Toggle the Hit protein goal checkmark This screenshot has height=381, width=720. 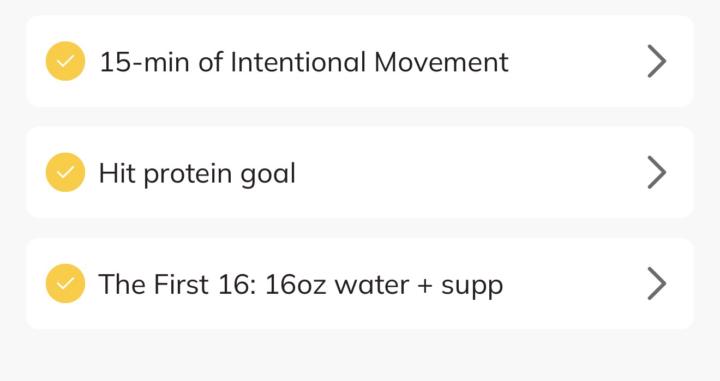tap(65, 172)
